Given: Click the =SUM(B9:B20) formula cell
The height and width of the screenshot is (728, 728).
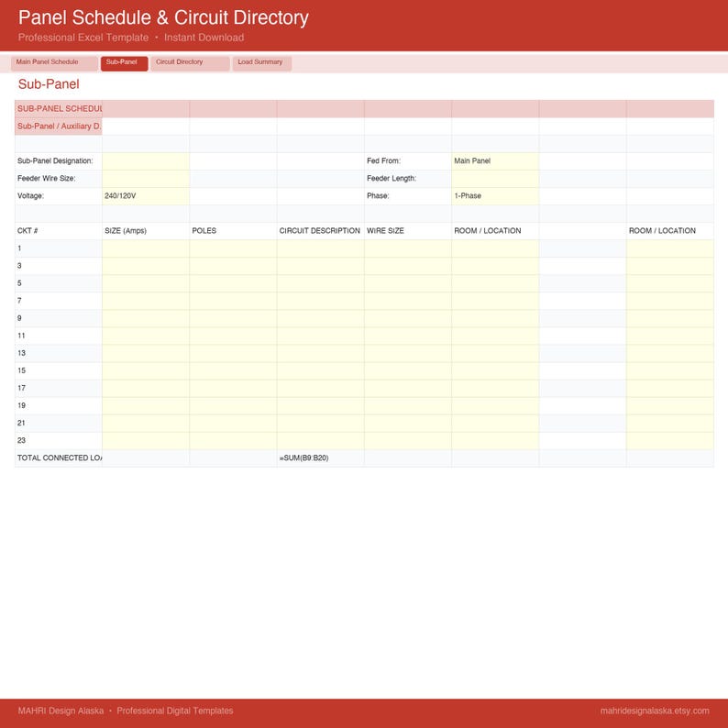Looking at the screenshot, I should tap(320, 458).
